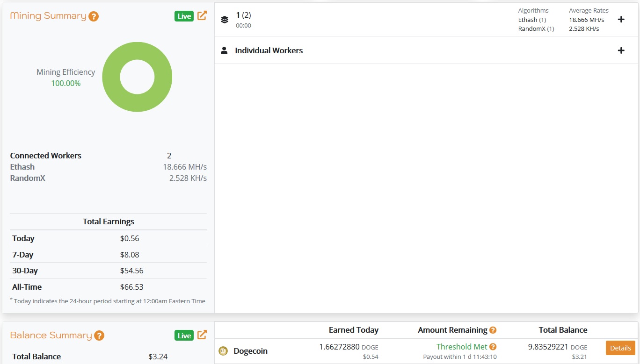The height and width of the screenshot is (364, 640).
Task: Click help icon beside Threshold Met
Action: coord(493,347)
